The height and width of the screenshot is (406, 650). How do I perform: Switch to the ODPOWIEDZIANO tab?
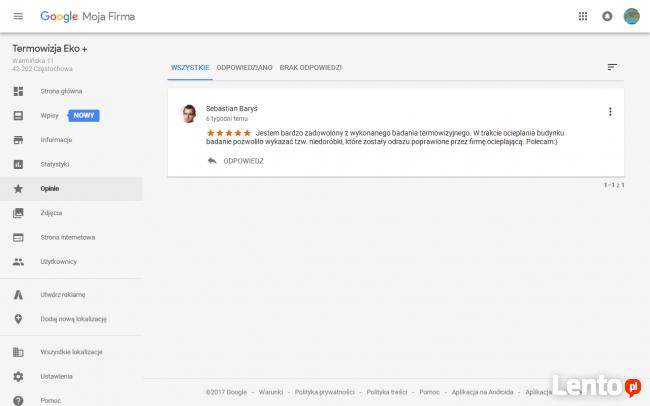[245, 68]
